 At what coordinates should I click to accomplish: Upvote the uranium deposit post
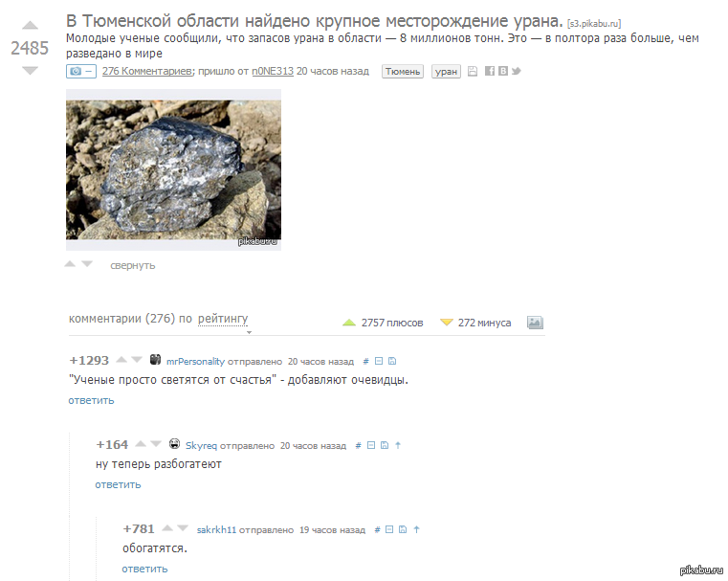pos(30,25)
